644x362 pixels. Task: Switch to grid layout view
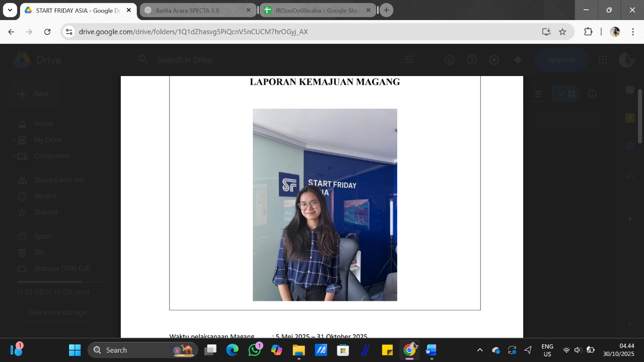(567, 94)
